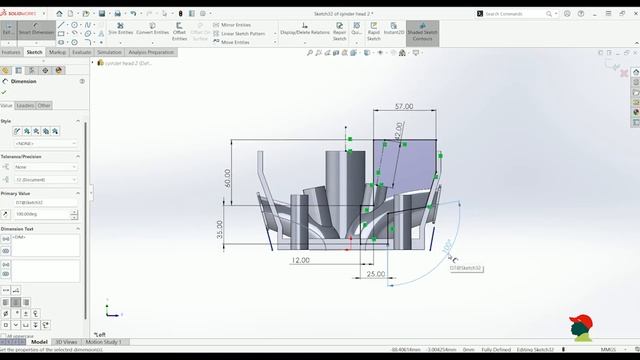Collapse the Style section
Screen dimensions: 640x360
tap(78, 121)
